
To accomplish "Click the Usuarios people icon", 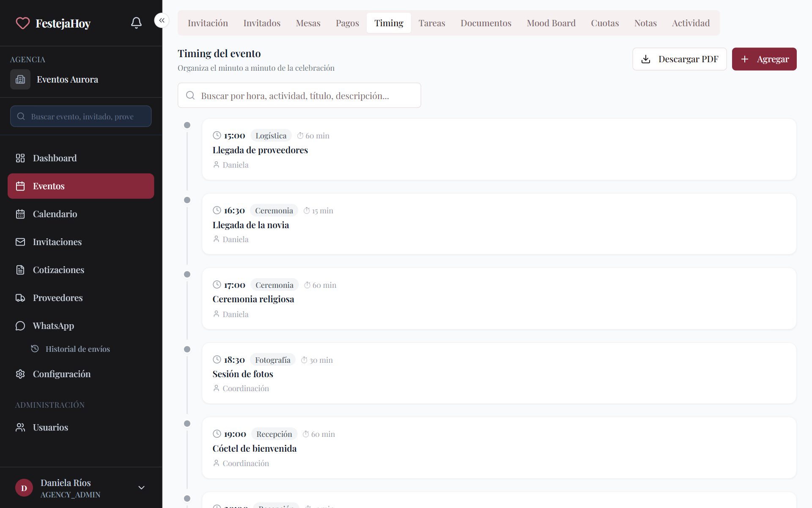I will 20,427.
